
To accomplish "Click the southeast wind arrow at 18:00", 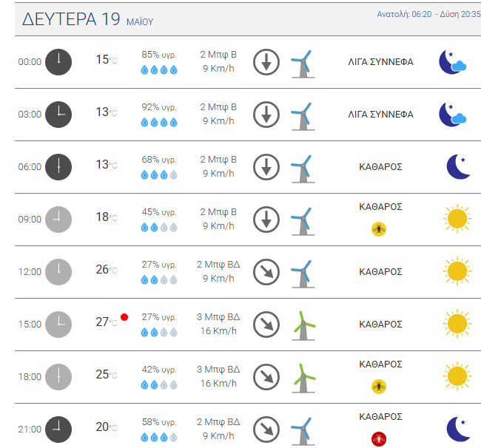I will point(266,377).
